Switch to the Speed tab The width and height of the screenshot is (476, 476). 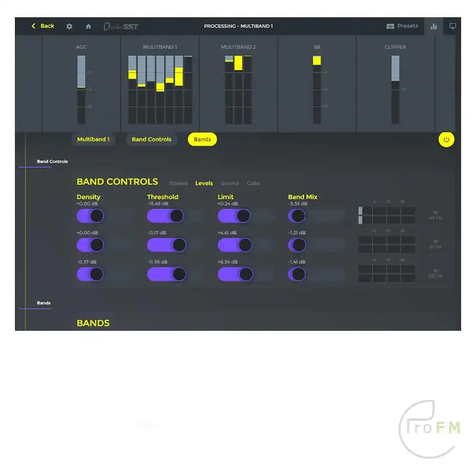coord(178,183)
